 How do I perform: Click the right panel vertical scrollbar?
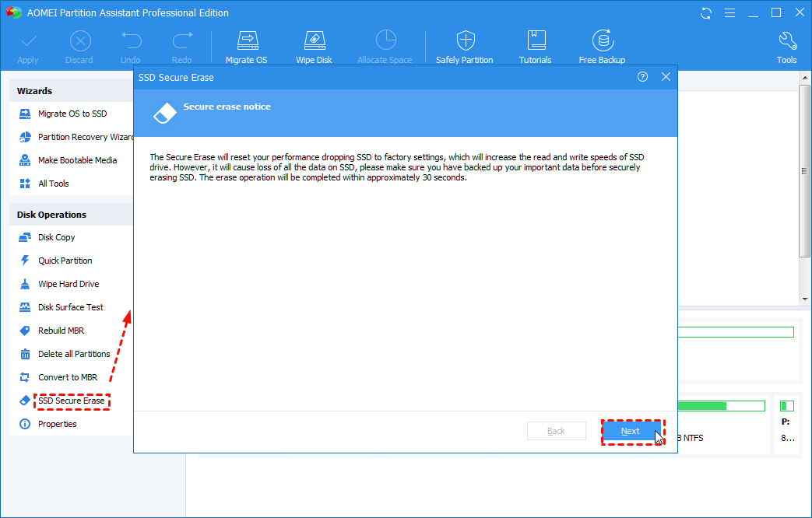tap(804, 171)
